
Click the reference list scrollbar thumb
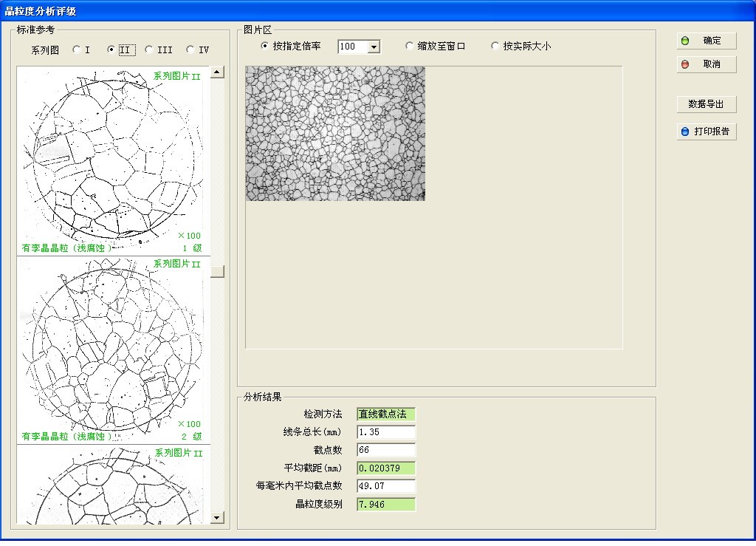(217, 271)
